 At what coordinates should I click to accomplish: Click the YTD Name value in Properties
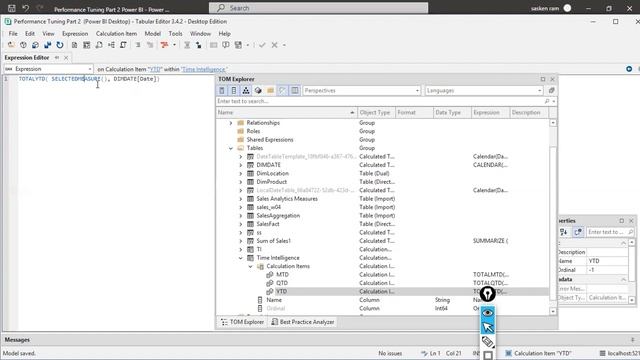pos(607,261)
